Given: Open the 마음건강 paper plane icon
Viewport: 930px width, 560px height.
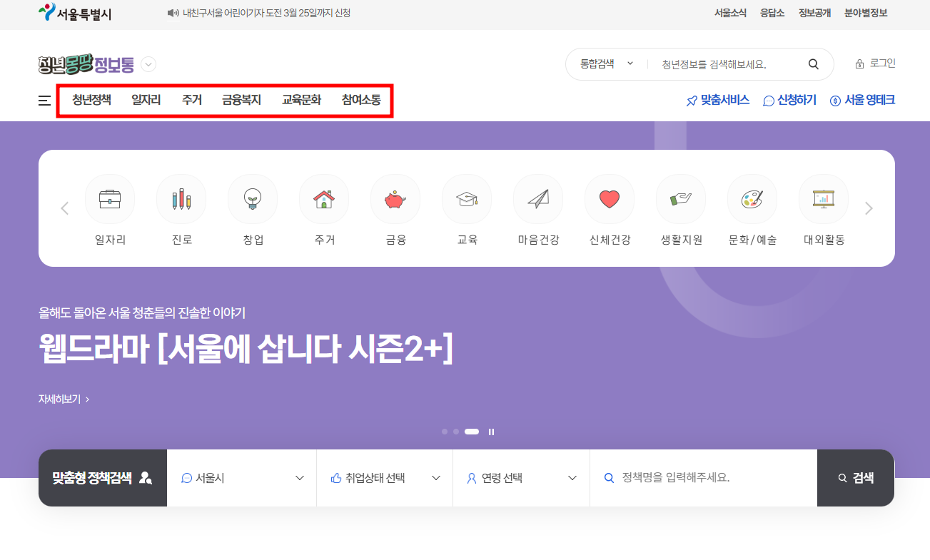Looking at the screenshot, I should coord(538,199).
